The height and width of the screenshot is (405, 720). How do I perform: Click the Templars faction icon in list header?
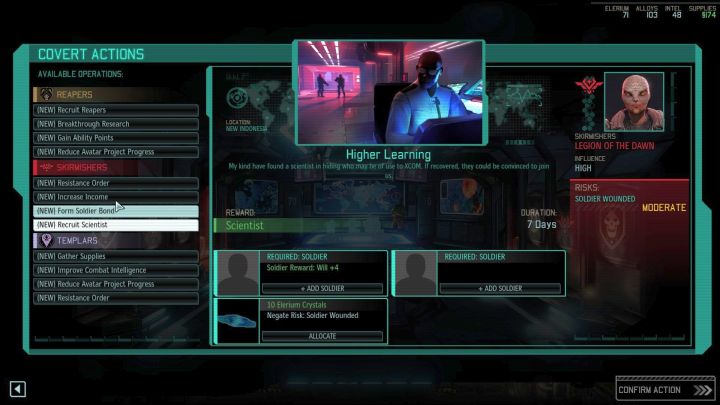[46, 241]
